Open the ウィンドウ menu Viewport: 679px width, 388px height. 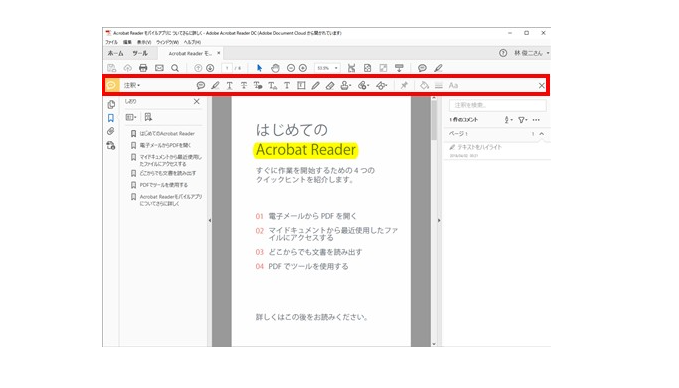(167, 42)
